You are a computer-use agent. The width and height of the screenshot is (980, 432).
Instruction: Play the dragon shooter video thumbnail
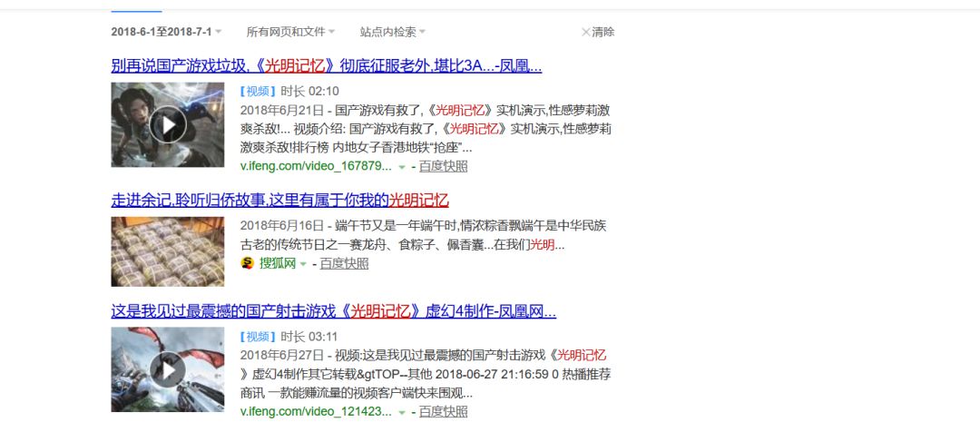point(168,369)
